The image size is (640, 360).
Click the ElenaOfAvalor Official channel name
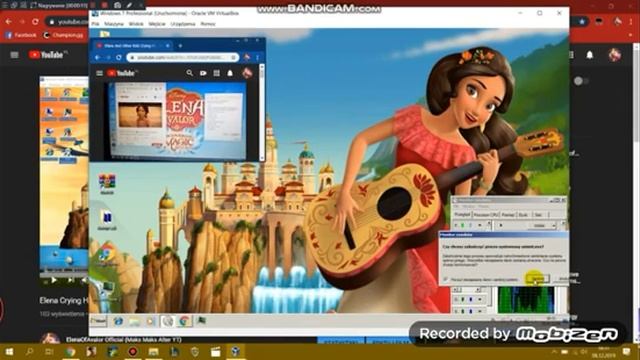(x=124, y=340)
